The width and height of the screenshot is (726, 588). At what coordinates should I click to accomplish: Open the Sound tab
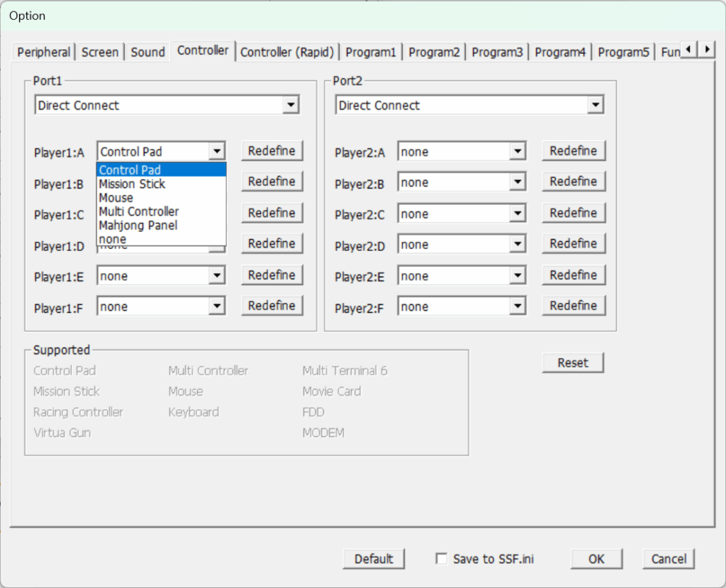click(x=147, y=52)
